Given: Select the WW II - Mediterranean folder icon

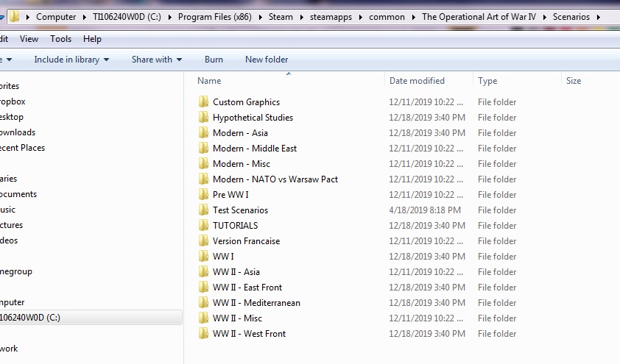Looking at the screenshot, I should click(203, 302).
